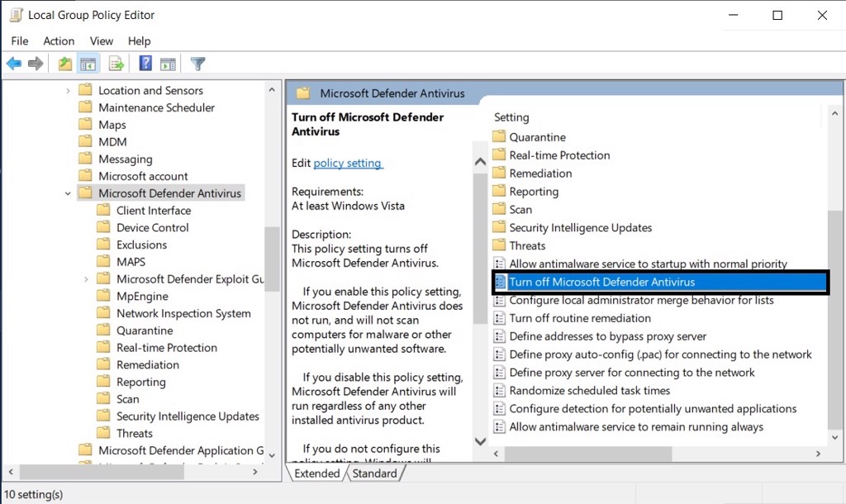Click the Filter funnel toolbar icon
Image resolution: width=846 pixels, height=504 pixels.
click(x=198, y=64)
